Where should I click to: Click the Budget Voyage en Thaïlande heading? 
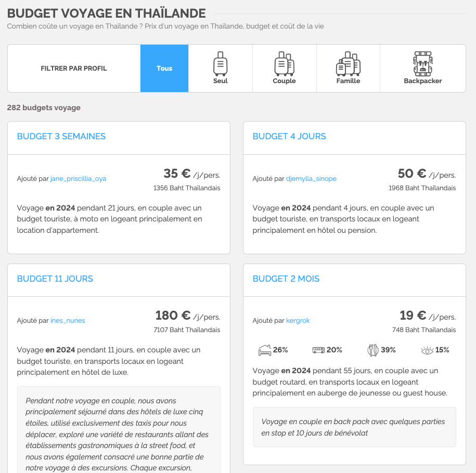107,14
